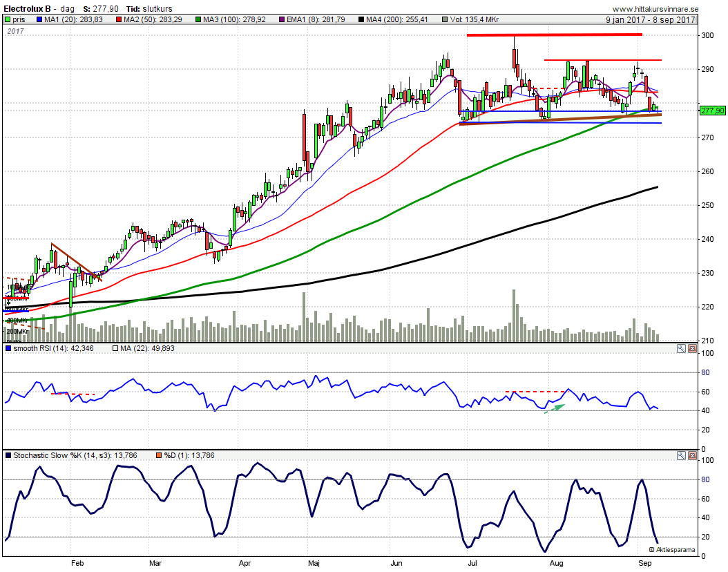Click the 'MA4 (200): 255,41' legend value

pos(397,19)
